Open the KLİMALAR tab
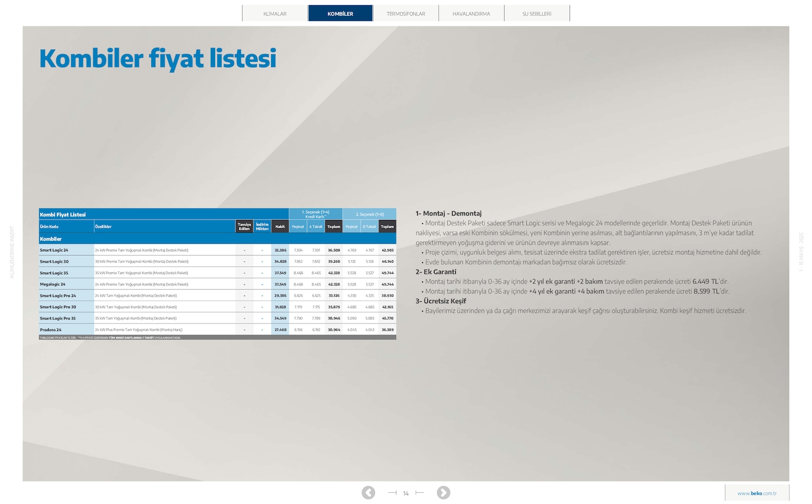 (275, 14)
